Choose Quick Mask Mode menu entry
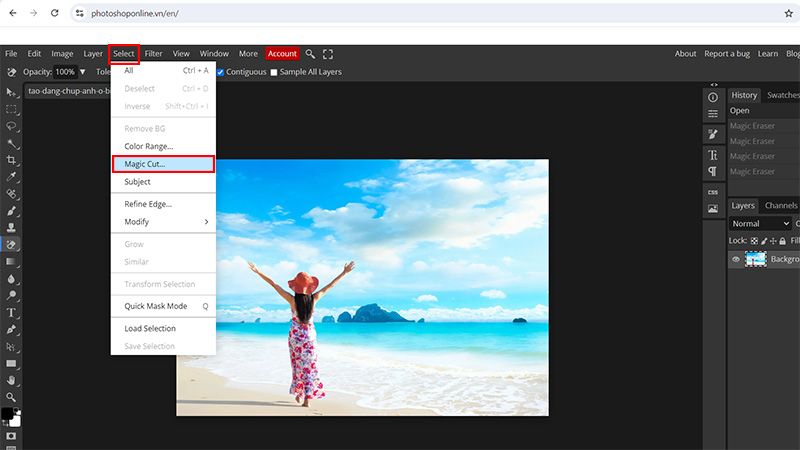This screenshot has width=800, height=450. 163,306
